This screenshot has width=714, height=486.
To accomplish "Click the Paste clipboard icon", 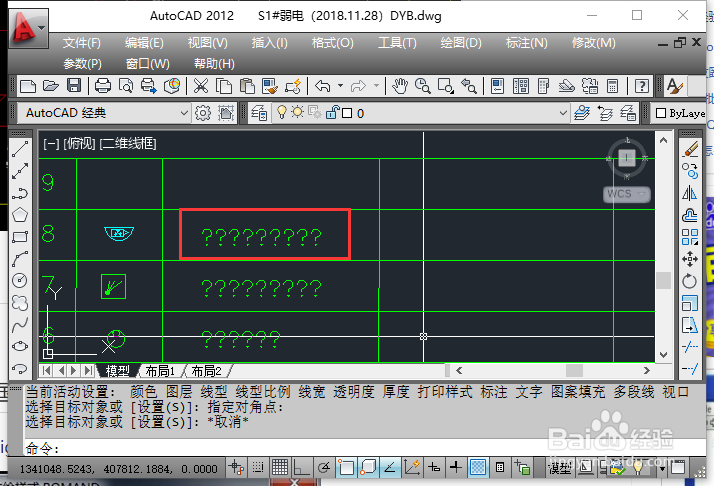I will (x=247, y=86).
